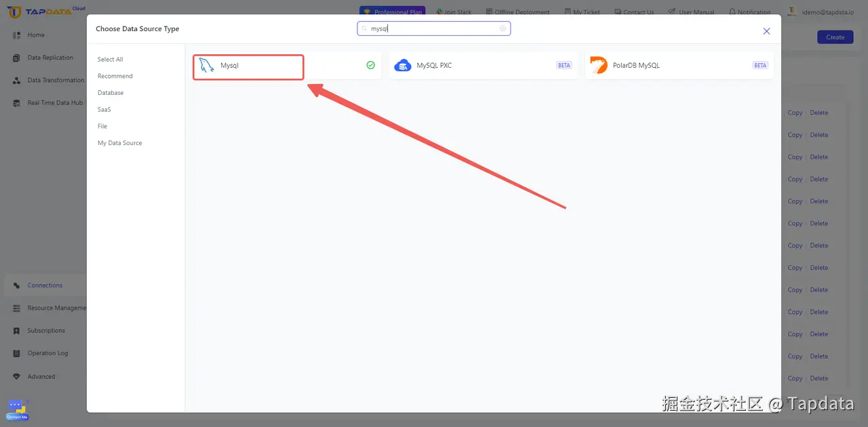
Task: Open Connections in the sidebar
Action: click(45, 285)
